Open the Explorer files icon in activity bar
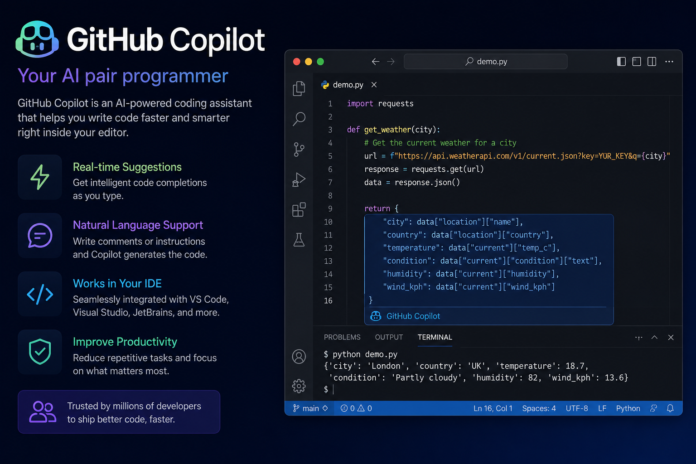Viewport: 696px width, 464px height. coord(299,88)
